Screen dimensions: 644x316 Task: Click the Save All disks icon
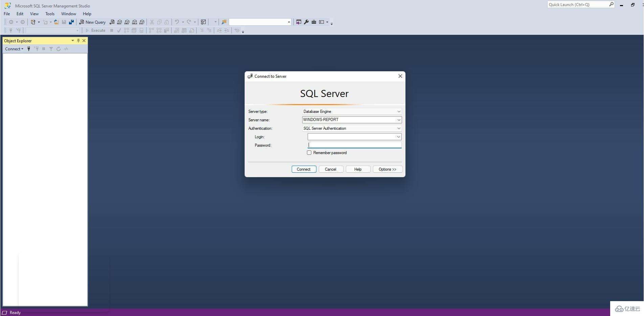(71, 22)
